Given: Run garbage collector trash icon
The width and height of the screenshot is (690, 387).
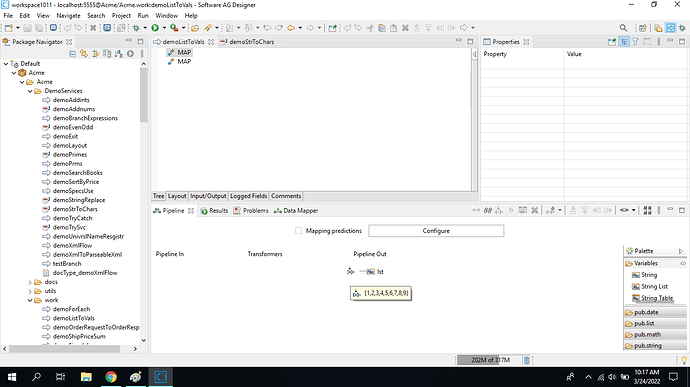Looking at the screenshot, I should (x=527, y=360).
